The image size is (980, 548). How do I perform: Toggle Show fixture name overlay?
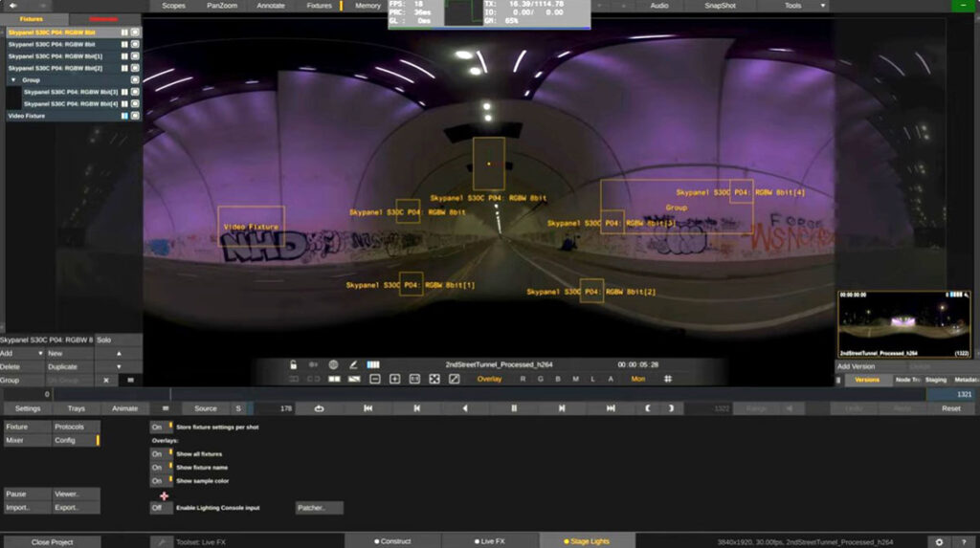coord(161,468)
